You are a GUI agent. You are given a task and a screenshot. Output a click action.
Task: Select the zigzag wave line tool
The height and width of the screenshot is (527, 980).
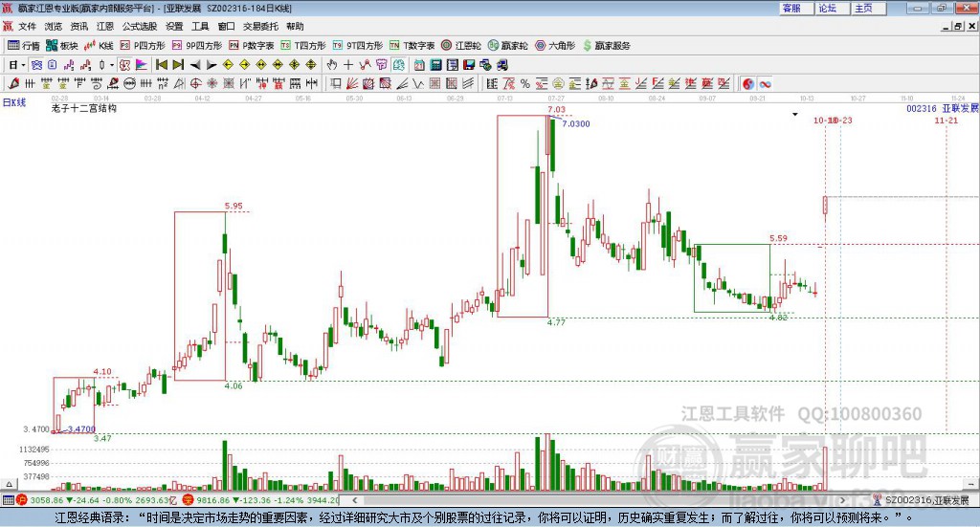pos(417,83)
